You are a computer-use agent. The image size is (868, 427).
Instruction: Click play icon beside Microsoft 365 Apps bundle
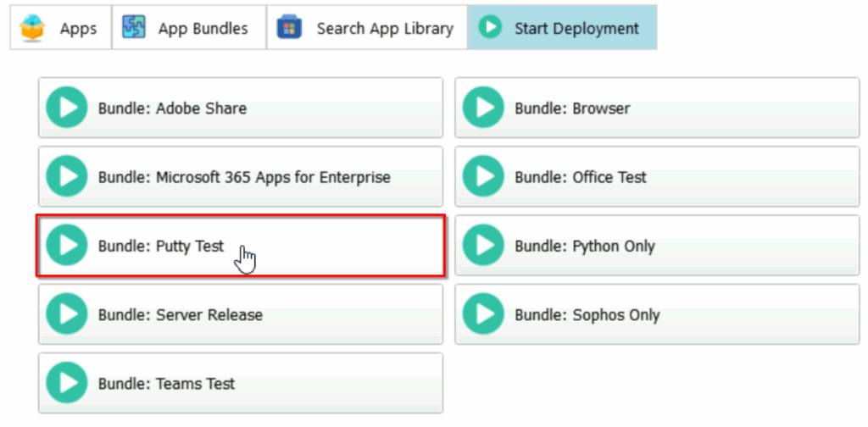tap(67, 177)
